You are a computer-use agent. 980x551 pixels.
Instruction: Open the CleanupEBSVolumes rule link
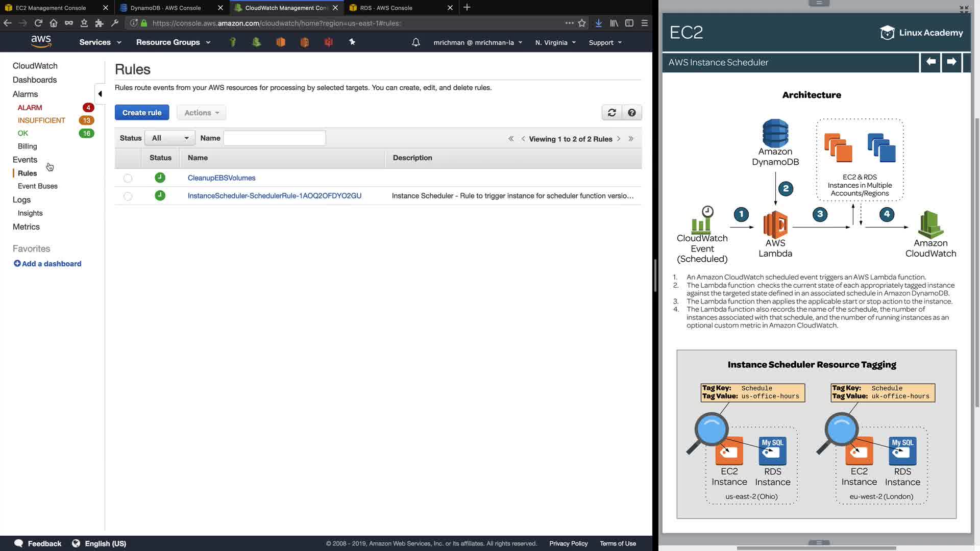click(x=222, y=178)
